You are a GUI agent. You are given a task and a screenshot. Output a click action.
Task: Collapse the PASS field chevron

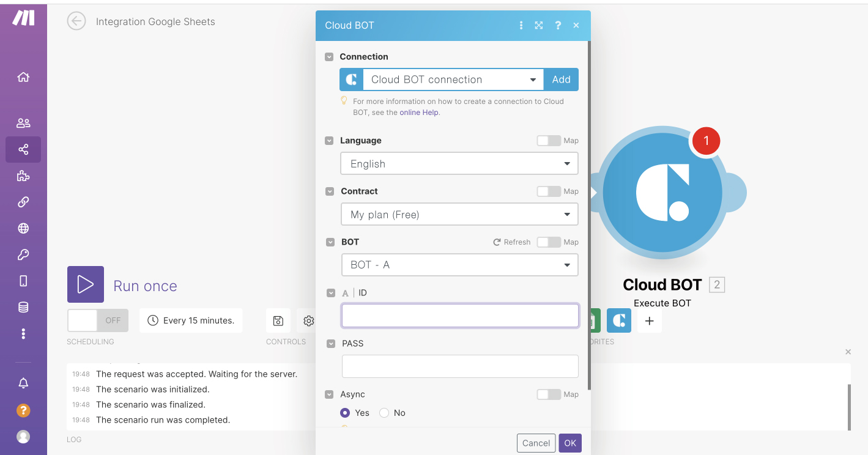click(x=331, y=344)
